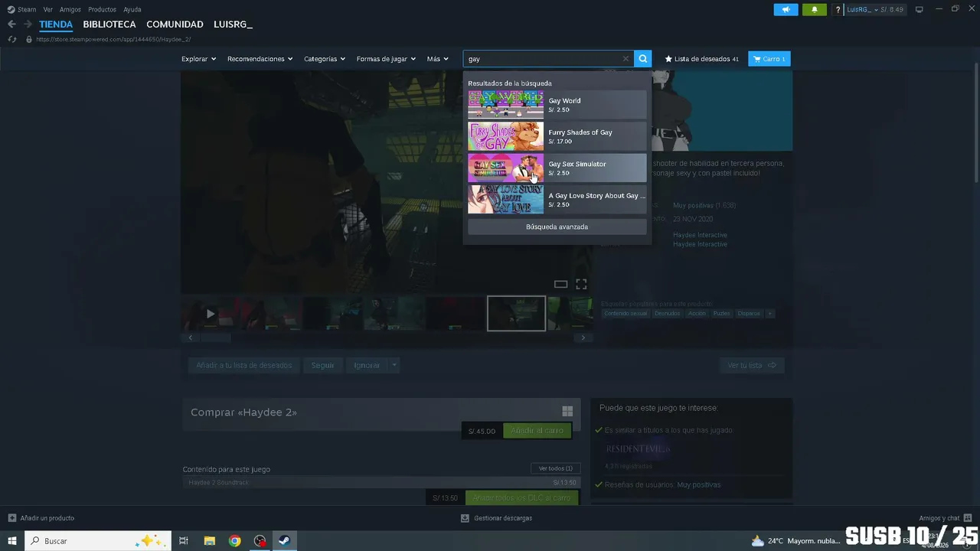Click the Seguir button
The height and width of the screenshot is (551, 980).
pos(322,366)
